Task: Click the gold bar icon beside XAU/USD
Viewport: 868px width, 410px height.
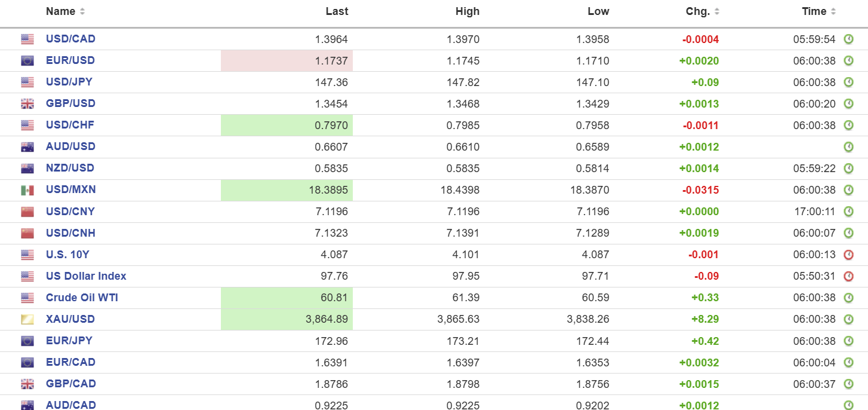Action: pyautogui.click(x=27, y=319)
